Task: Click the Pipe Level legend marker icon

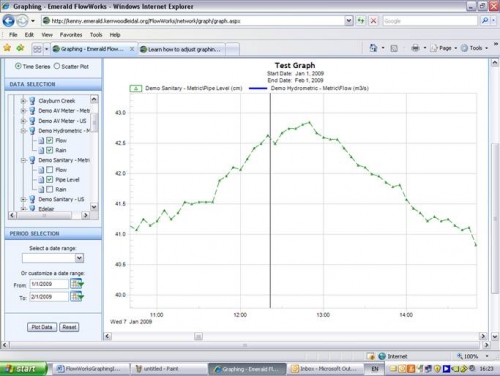Action: (x=136, y=88)
